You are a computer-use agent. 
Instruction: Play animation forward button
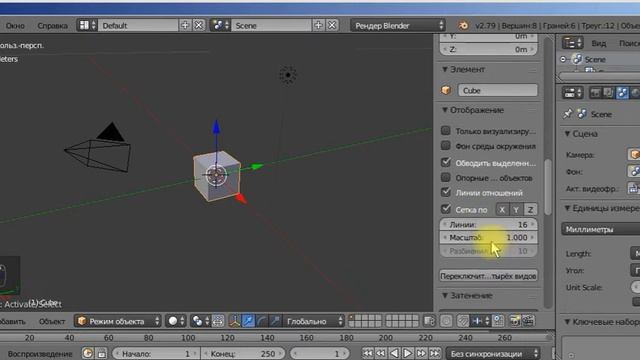pyautogui.click(x=407, y=353)
